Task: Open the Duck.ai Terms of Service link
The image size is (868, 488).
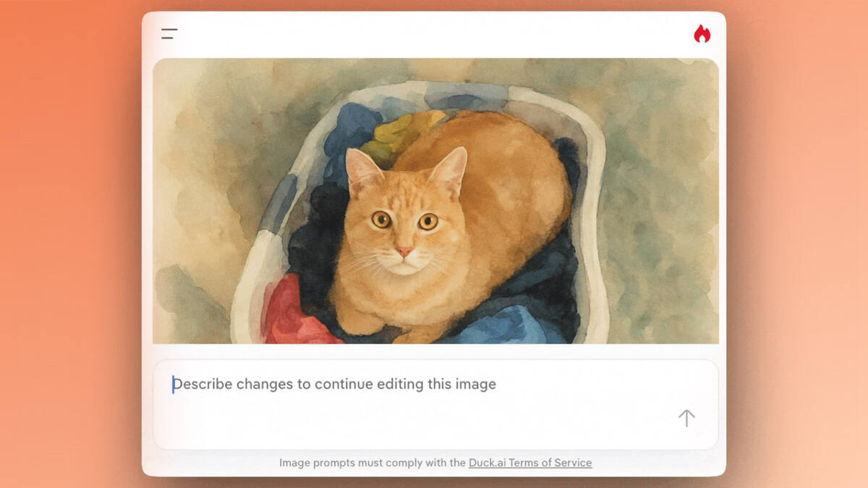Action: 530,463
